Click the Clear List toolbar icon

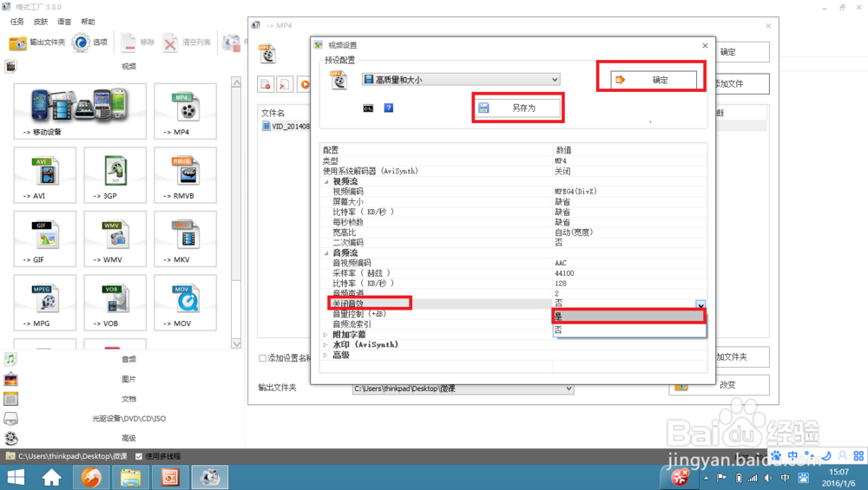187,42
